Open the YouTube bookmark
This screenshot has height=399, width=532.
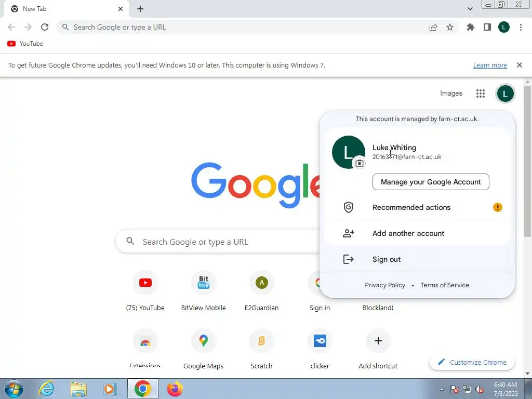pyautogui.click(x=25, y=44)
